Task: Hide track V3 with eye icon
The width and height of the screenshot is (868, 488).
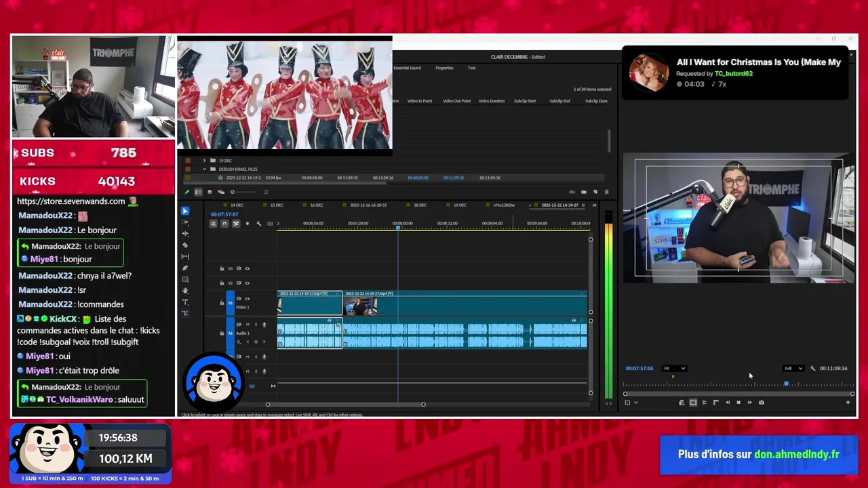Action: tap(247, 268)
